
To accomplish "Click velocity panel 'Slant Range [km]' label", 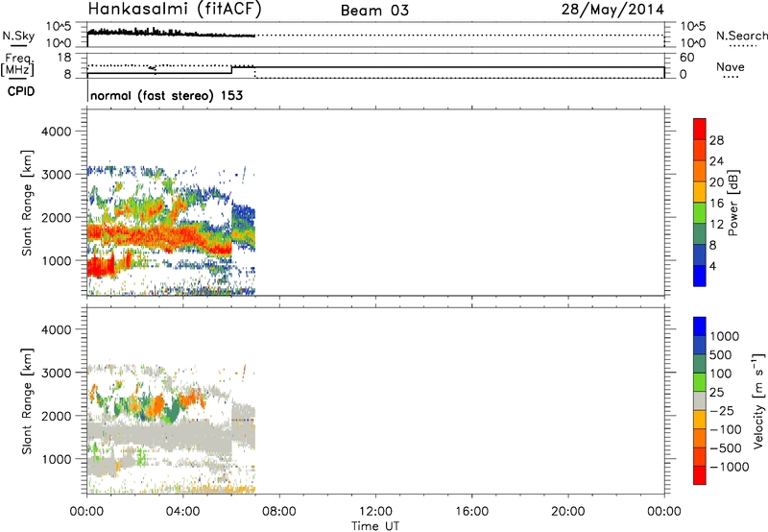I will (x=27, y=401).
